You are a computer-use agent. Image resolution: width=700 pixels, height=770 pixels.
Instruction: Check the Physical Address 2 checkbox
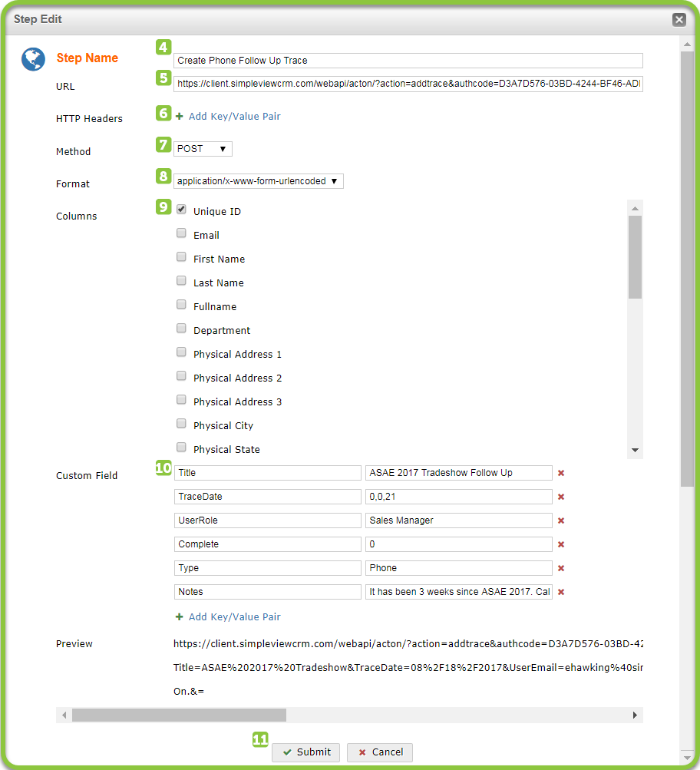tap(181, 375)
